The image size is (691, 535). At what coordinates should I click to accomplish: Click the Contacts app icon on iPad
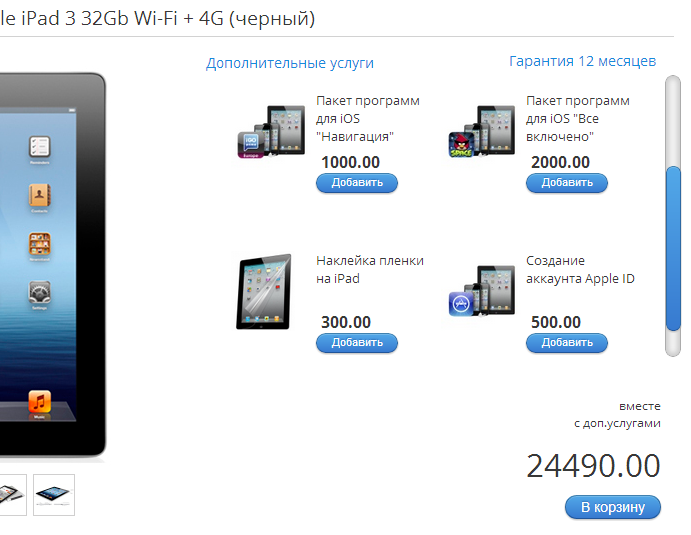(40, 195)
